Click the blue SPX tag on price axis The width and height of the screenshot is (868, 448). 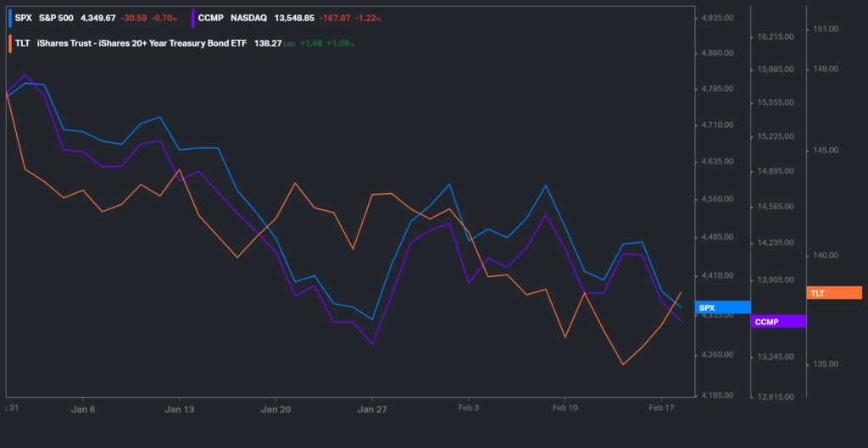click(x=721, y=307)
